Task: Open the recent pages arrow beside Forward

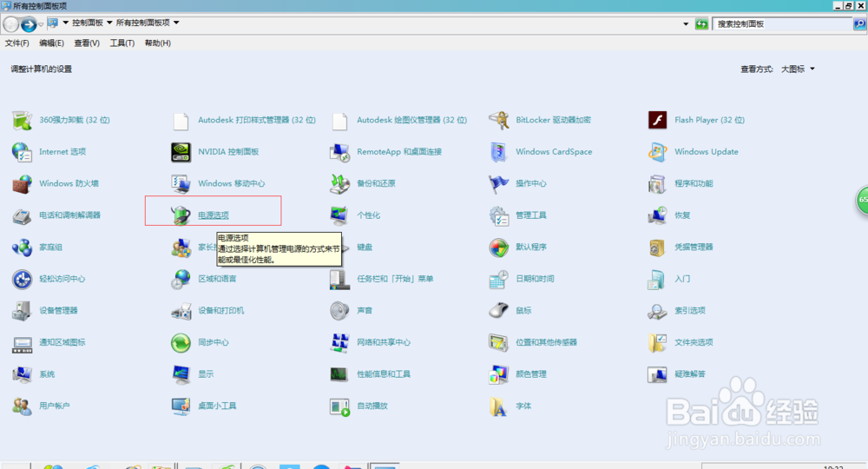Action: click(x=41, y=24)
